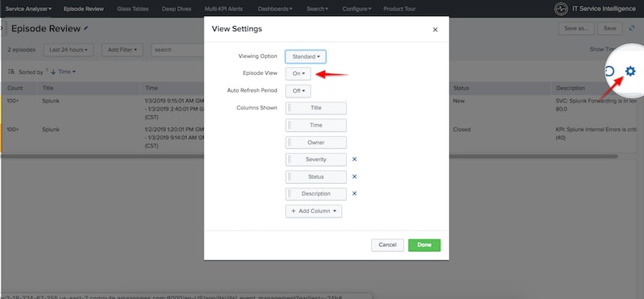644x299 pixels.
Task: Grab the drag handle on Title column
Action: [289, 108]
